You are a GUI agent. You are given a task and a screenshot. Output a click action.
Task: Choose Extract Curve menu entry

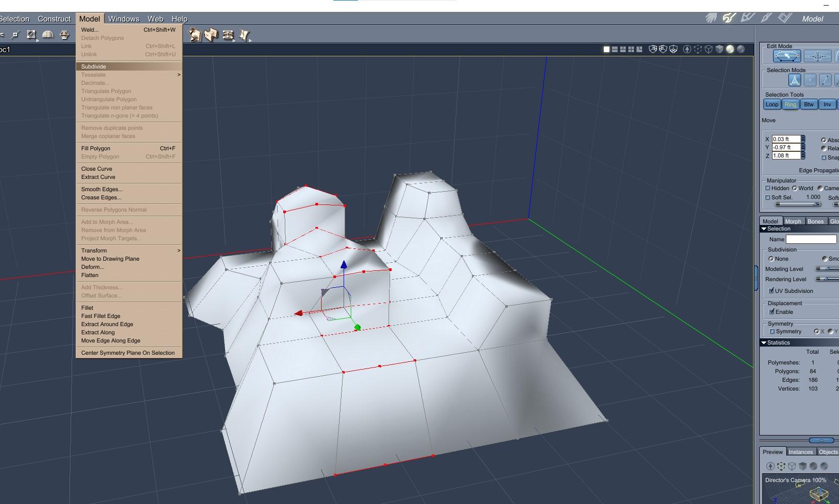[x=129, y=177]
